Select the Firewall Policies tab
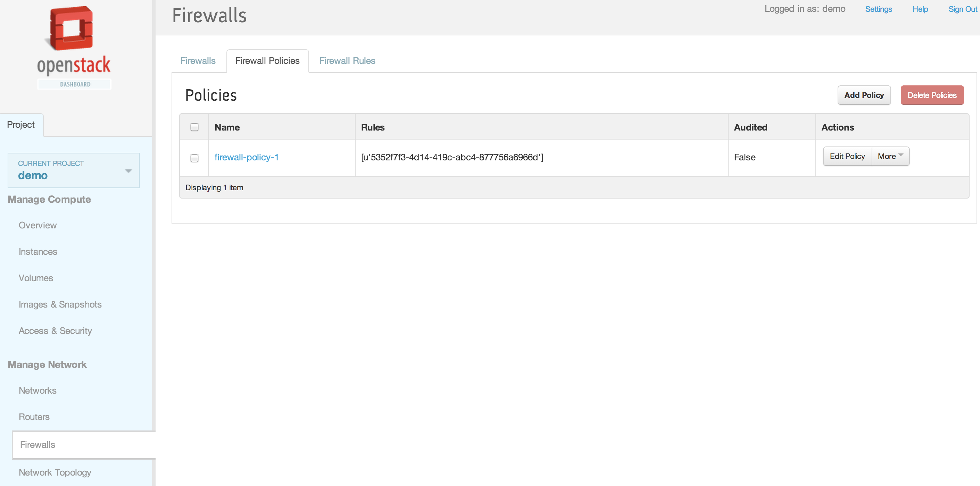This screenshot has width=980, height=486. pyautogui.click(x=267, y=61)
